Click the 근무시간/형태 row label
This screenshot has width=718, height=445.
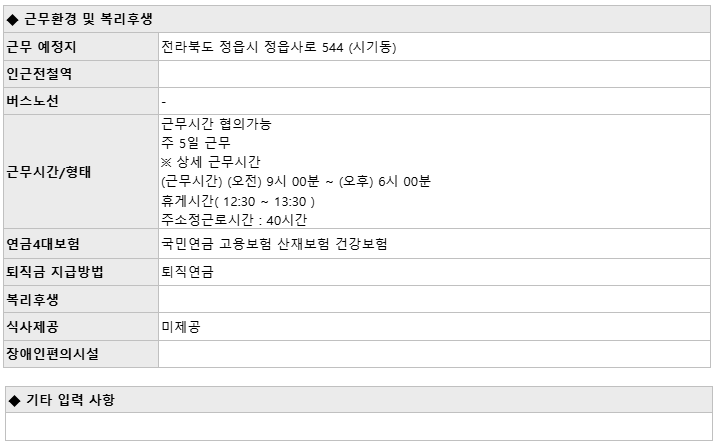(49, 172)
